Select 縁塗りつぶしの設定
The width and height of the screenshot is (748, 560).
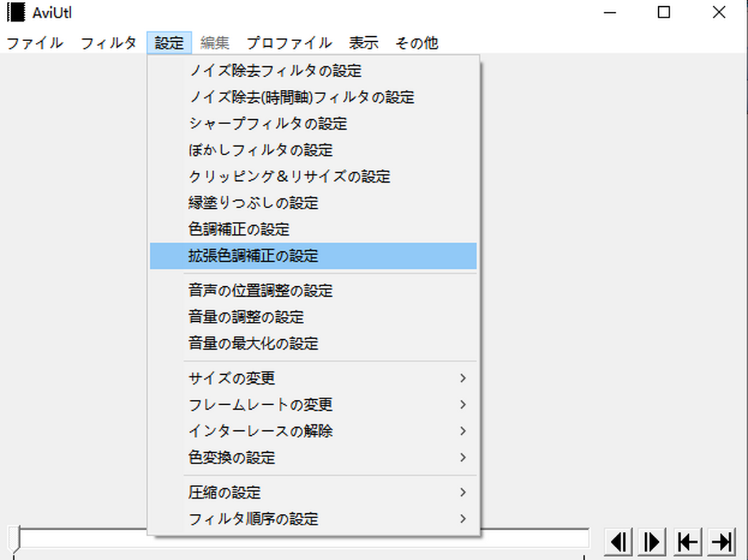click(x=314, y=203)
